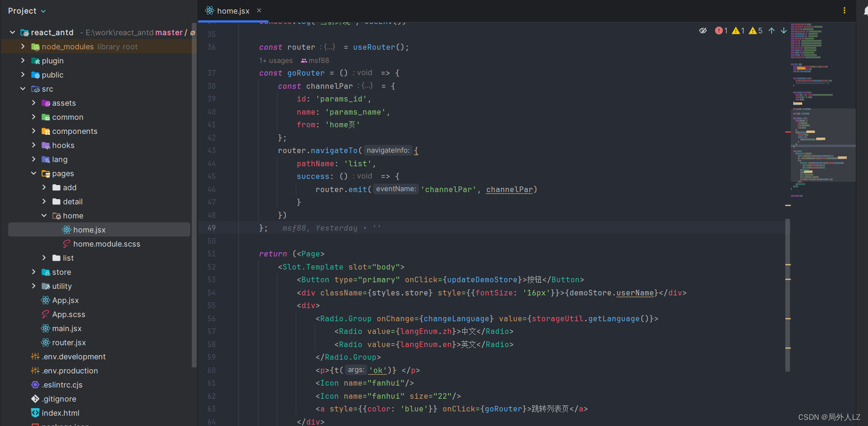Screen dimensions: 868x426
Task: Click the msf88 author code lens
Action: tap(315, 61)
